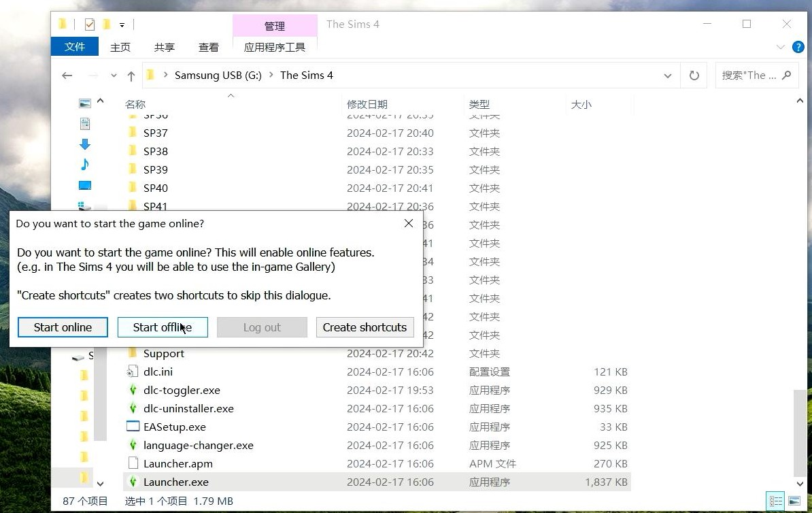This screenshot has height=513, width=812.
Task: Expand chevron before Samsung USB breadcrumb
Action: click(165, 75)
